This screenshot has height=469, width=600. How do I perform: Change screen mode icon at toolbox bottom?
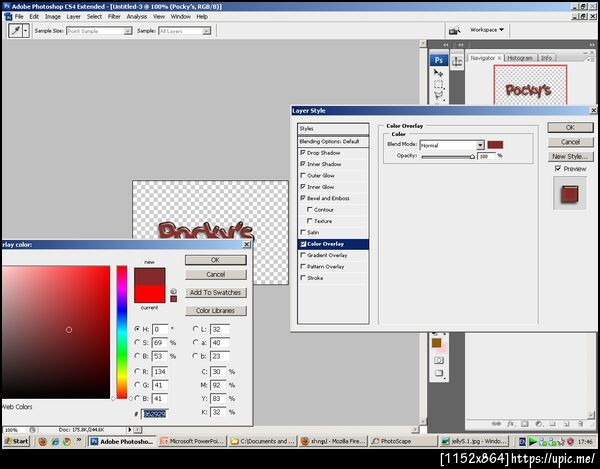(439, 373)
